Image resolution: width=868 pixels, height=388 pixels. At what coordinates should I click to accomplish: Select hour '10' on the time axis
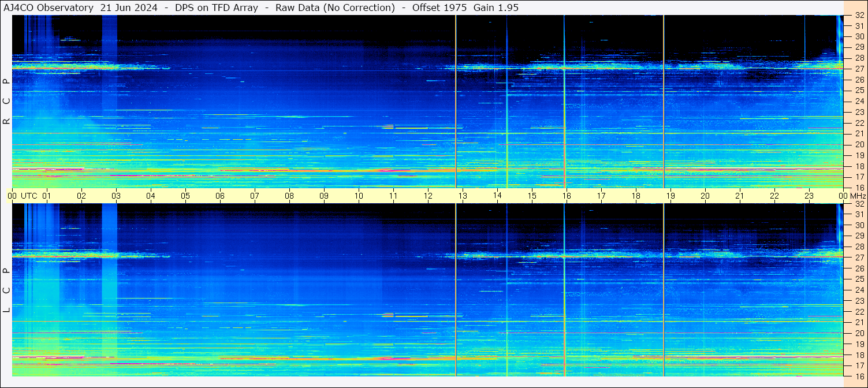coord(359,196)
